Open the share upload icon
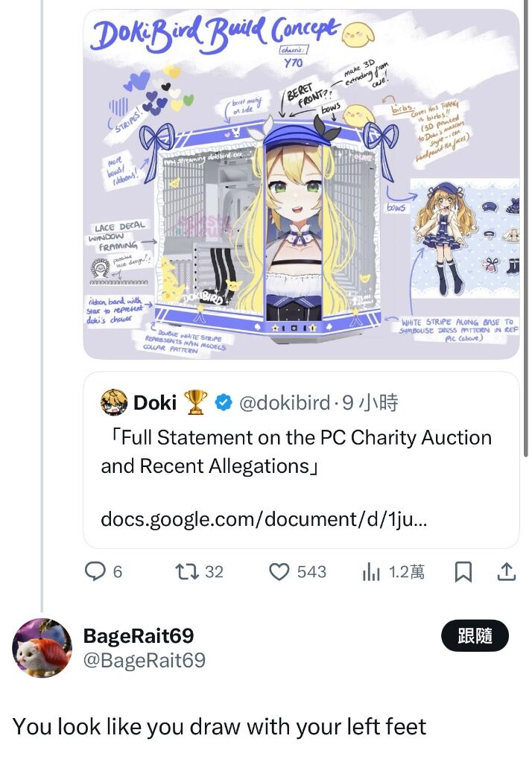This screenshot has width=532, height=762. click(506, 572)
